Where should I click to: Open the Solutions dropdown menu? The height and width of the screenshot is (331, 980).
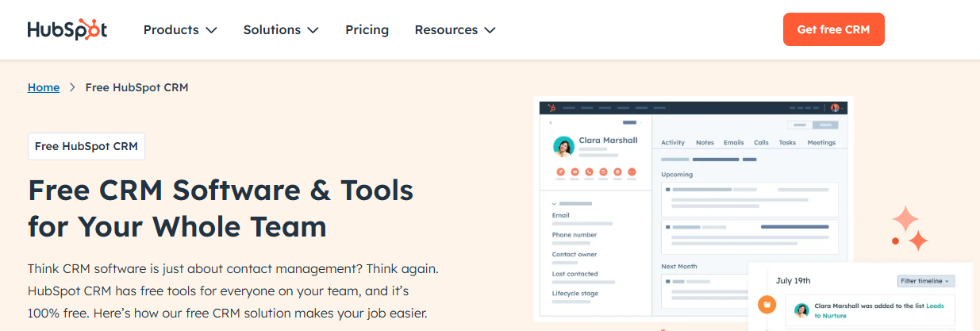tap(280, 29)
